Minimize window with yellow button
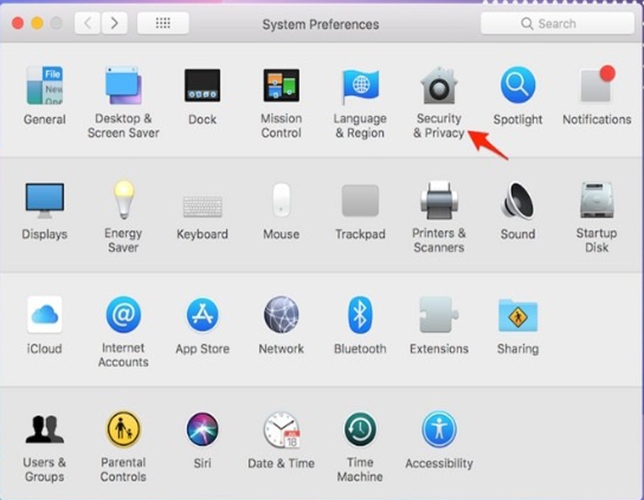 pyautogui.click(x=37, y=23)
